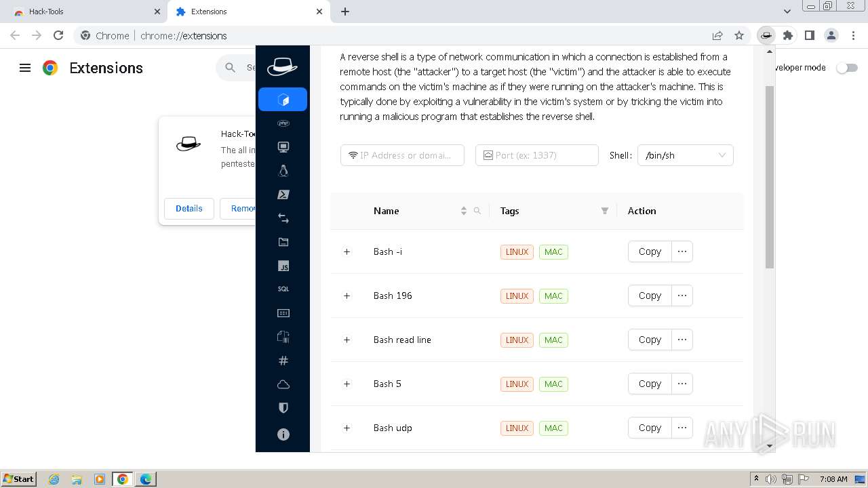Open the cloud feed section
The width and height of the screenshot is (868, 488).
pyautogui.click(x=283, y=384)
